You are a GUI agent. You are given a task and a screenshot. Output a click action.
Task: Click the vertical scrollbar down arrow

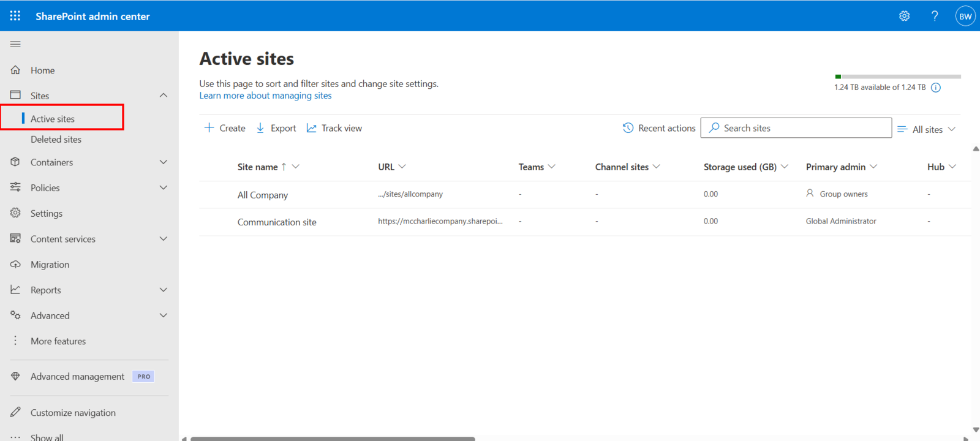[x=976, y=430]
